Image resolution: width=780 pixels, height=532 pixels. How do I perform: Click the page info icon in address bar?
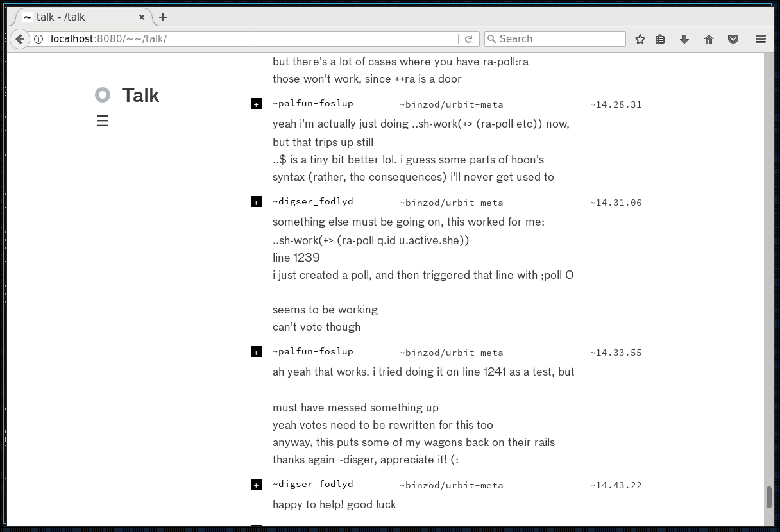click(x=40, y=38)
